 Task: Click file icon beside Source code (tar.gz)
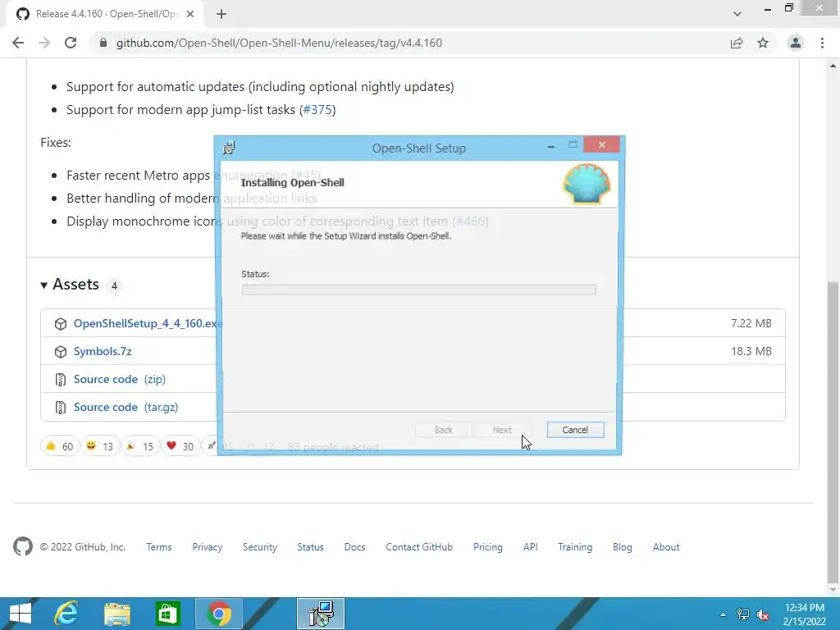tap(61, 407)
